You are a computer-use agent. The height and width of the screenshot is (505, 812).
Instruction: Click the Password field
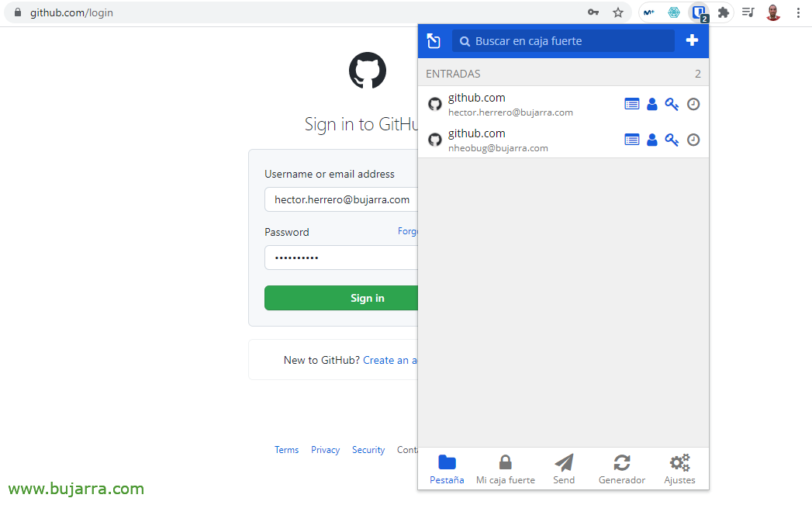coord(341,258)
